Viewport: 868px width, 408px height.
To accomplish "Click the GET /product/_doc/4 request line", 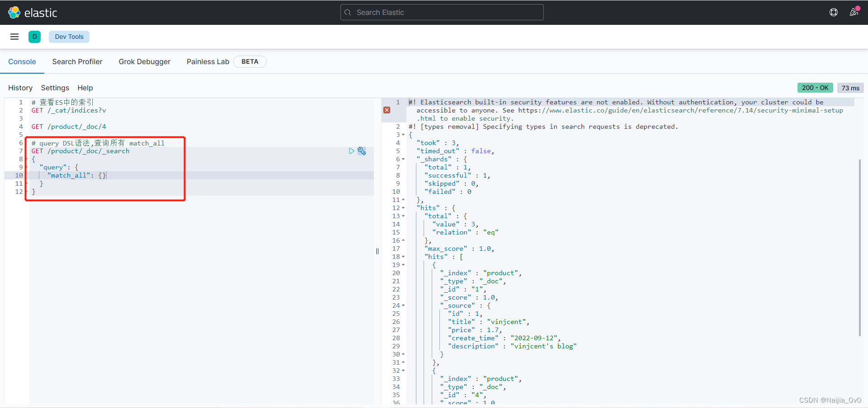I will coord(69,127).
